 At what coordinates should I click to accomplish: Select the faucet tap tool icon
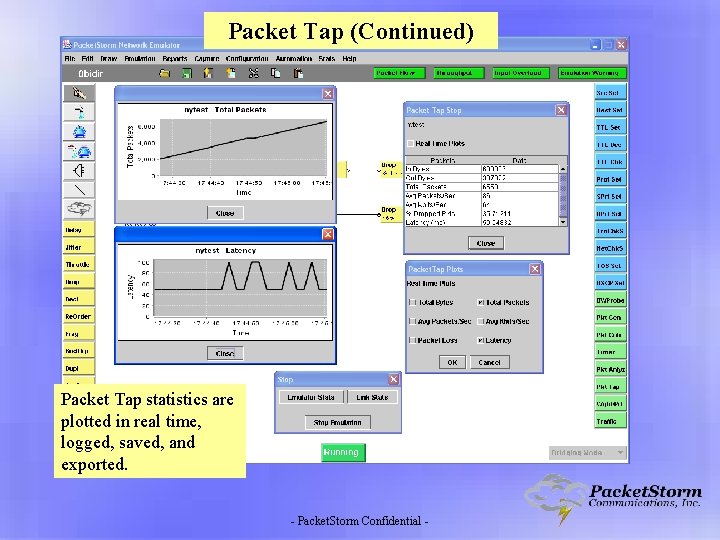tap(79, 112)
